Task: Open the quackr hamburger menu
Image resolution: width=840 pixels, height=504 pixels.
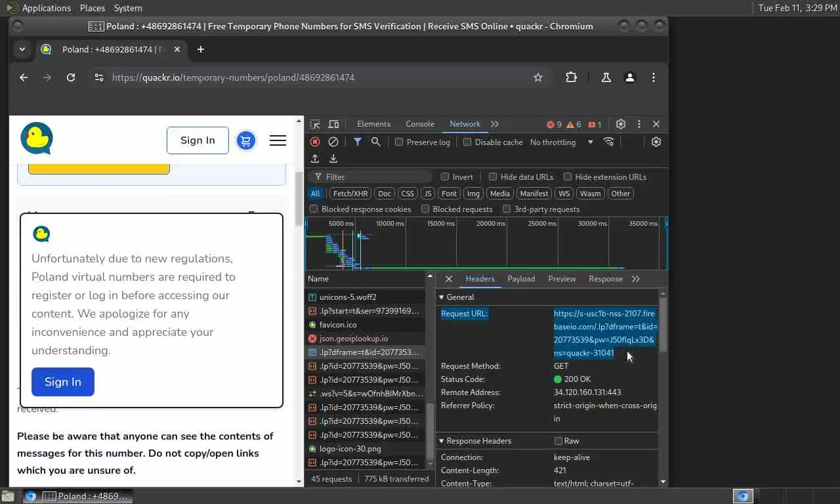Action: (x=278, y=140)
